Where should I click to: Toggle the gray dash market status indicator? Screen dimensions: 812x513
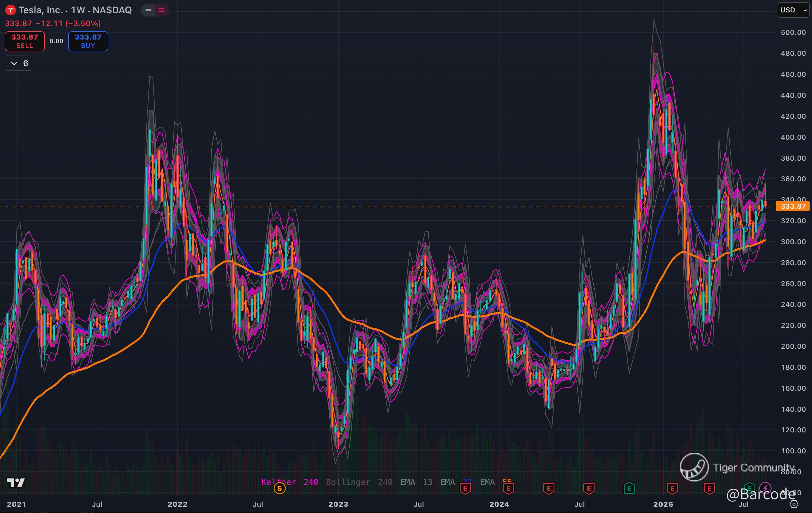[x=148, y=10]
